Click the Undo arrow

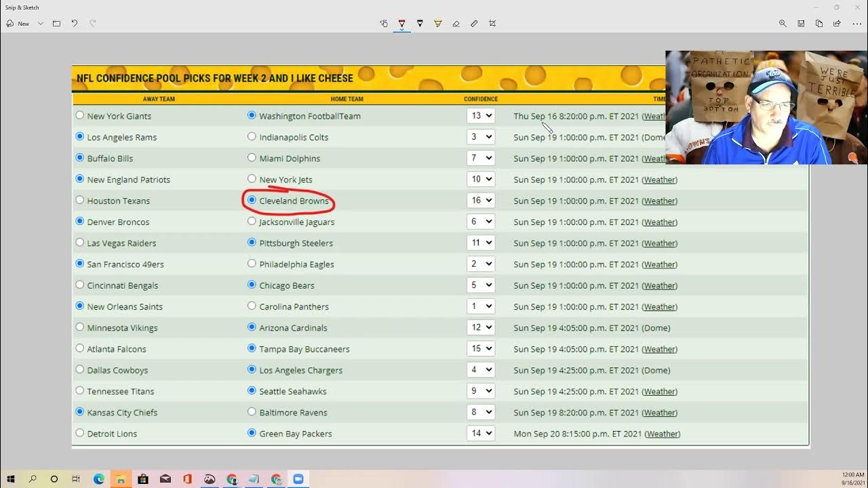[75, 24]
